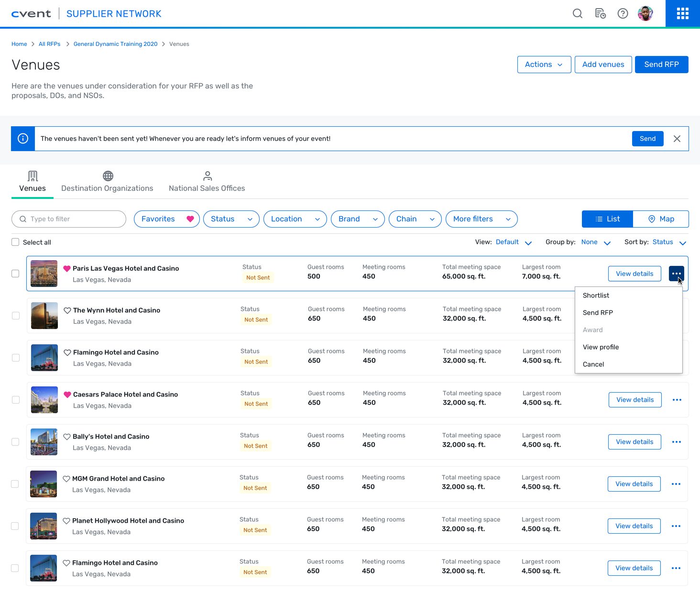Unfavorite Paris Las Vegas heart icon
The height and width of the screenshot is (593, 700).
67,269
